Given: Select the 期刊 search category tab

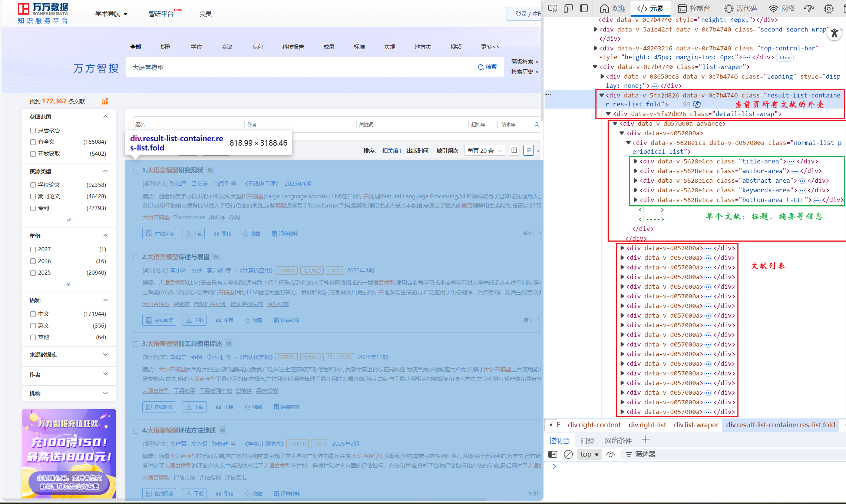Looking at the screenshot, I should click(166, 47).
